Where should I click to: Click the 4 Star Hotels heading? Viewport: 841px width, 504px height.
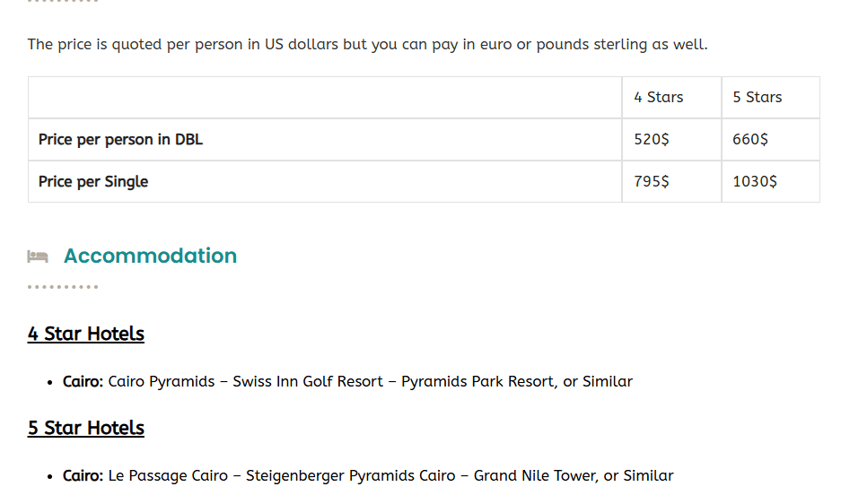tap(86, 334)
